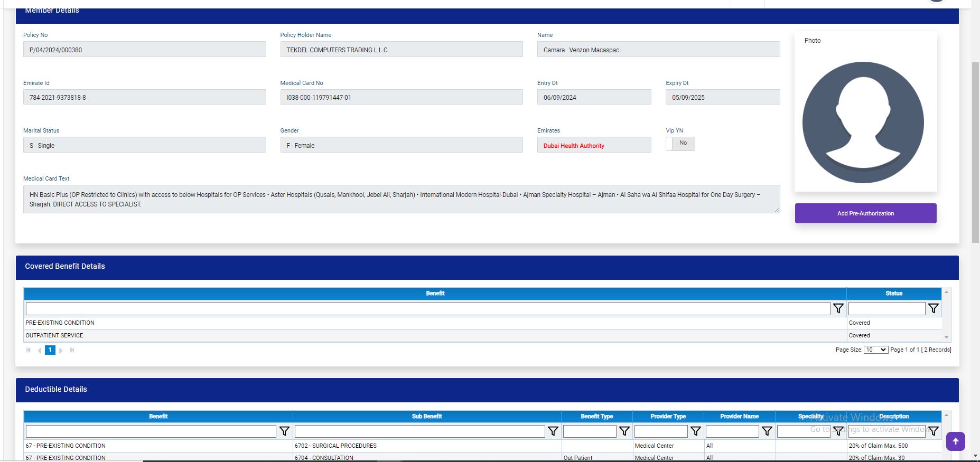Click filter icon for Deductible Description column
Screen dimensions: 980x462
coord(933,431)
